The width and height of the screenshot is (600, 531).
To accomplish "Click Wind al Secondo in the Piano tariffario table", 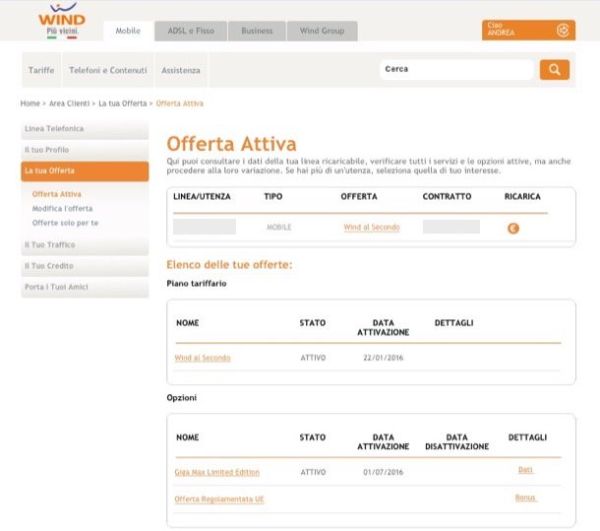I will pyautogui.click(x=202, y=358).
